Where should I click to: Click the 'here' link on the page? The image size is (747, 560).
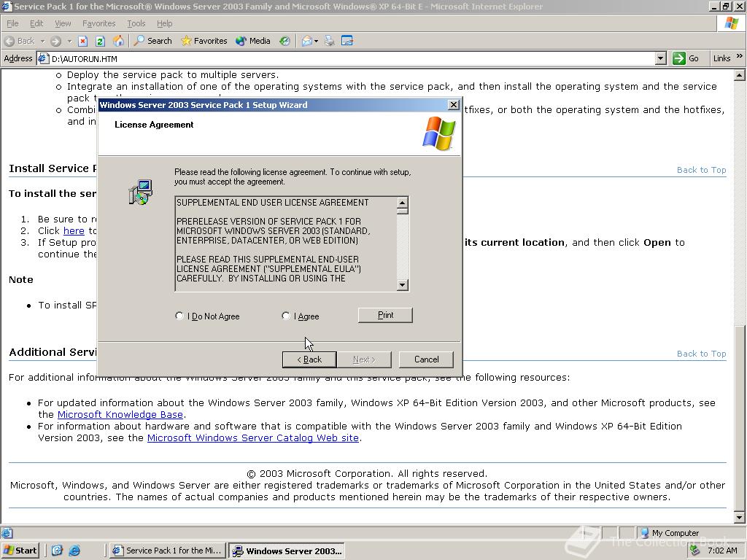pyautogui.click(x=74, y=231)
